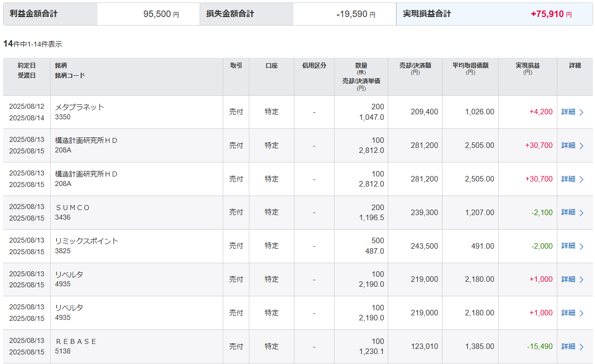Screen dimensions: 595x364
Task: Click chevron arrow in first 構造計画研究所HD row
Action: point(581,146)
